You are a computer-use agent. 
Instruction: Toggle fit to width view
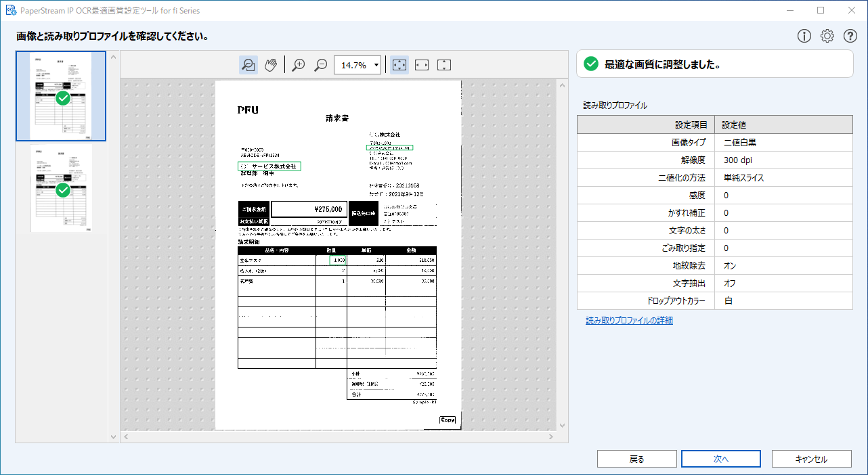click(422, 65)
